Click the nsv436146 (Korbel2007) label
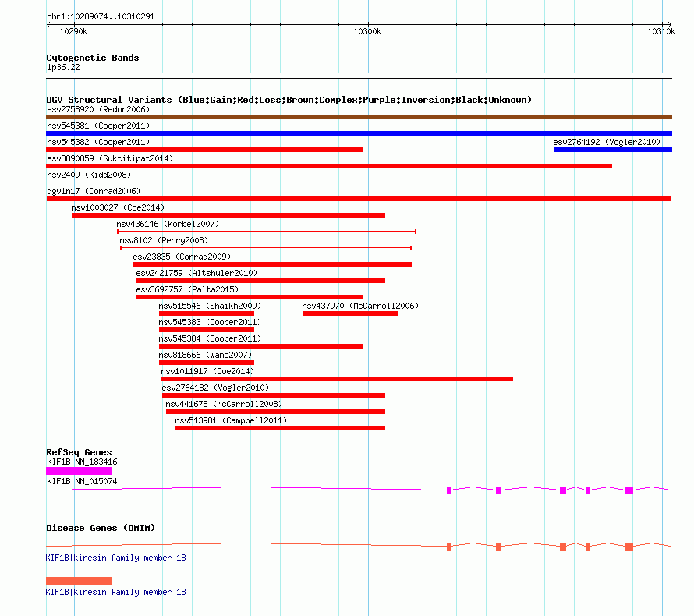694x616 pixels. (168, 224)
